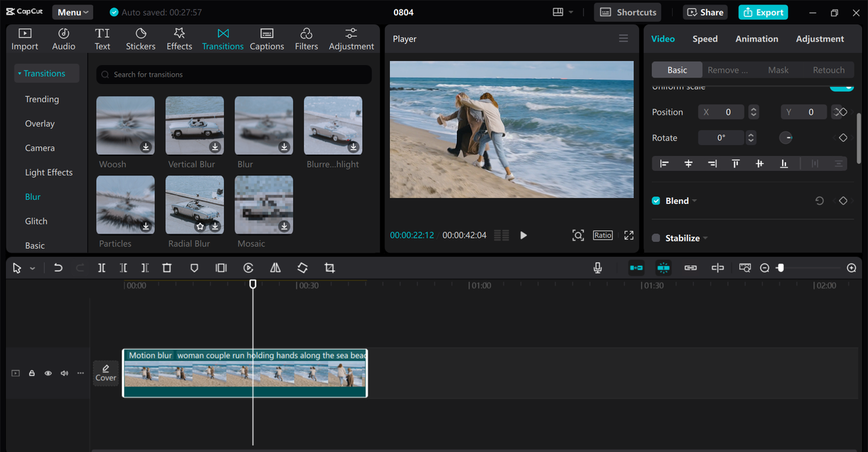Open the Captions panel
The height and width of the screenshot is (452, 868).
(x=267, y=39)
